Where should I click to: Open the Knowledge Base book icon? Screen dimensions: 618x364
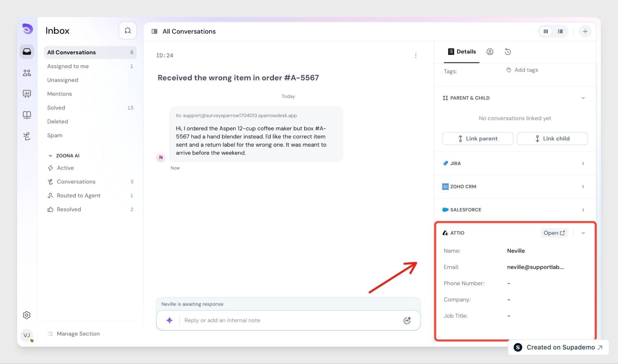click(x=27, y=115)
